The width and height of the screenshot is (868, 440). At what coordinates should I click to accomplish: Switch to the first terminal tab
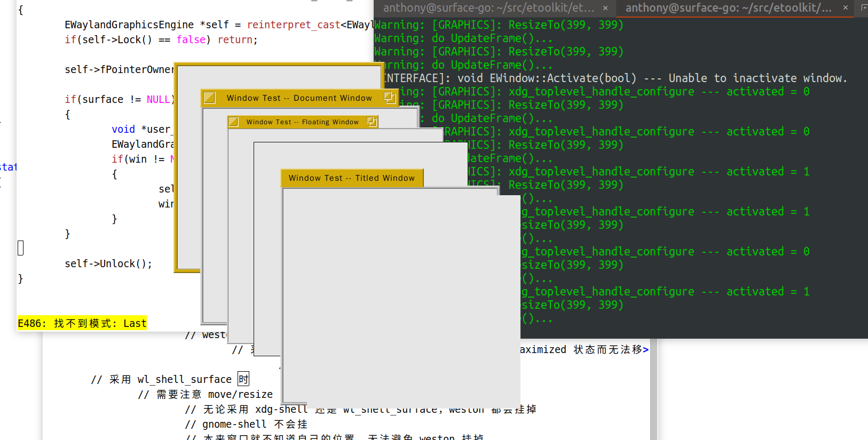[x=488, y=8]
